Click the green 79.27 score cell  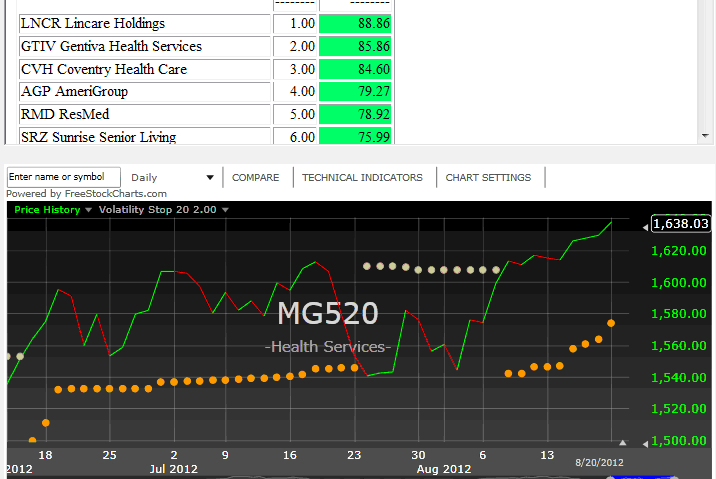pos(355,91)
